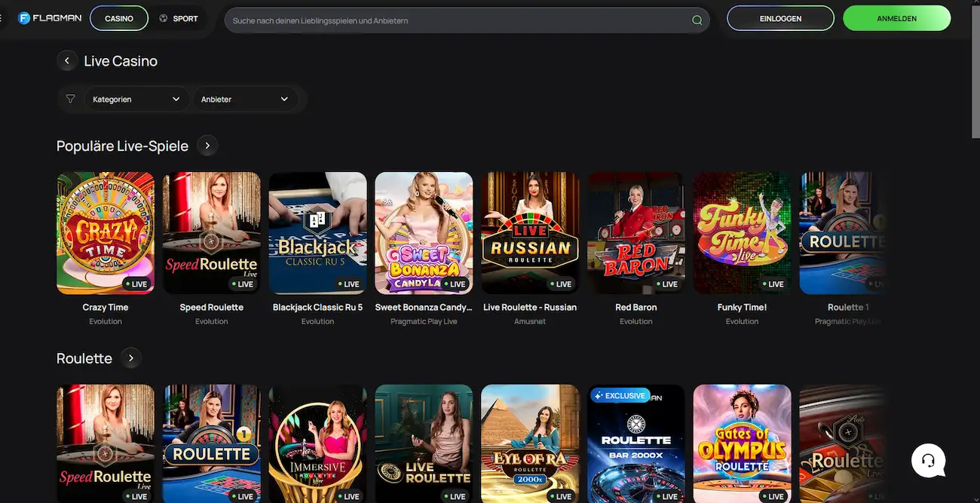Open the Crazy Time game thumbnail
Image resolution: width=980 pixels, height=503 pixels.
106,233
